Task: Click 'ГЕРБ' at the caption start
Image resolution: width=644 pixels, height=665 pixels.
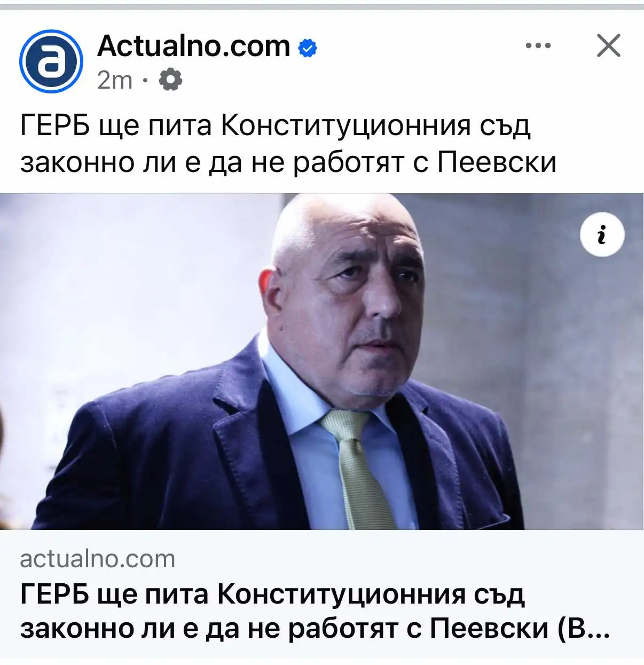Action: click(x=55, y=126)
